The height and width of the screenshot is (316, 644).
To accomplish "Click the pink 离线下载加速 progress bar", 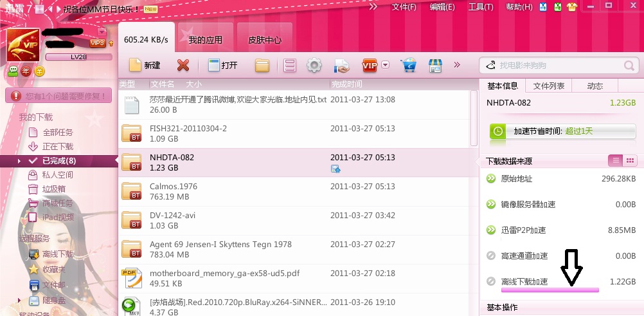I will pyautogui.click(x=550, y=290).
